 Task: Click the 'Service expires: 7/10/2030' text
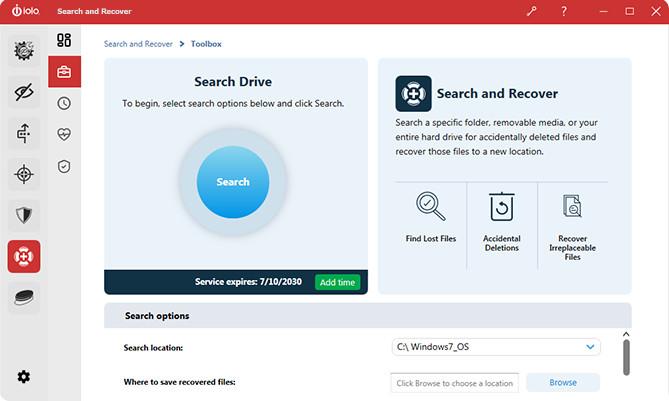pos(248,282)
